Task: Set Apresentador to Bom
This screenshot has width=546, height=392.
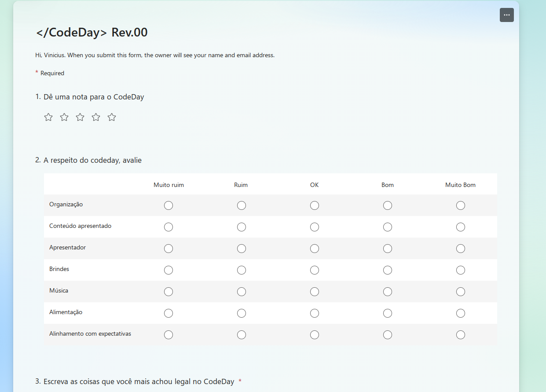Action: [x=388, y=249]
